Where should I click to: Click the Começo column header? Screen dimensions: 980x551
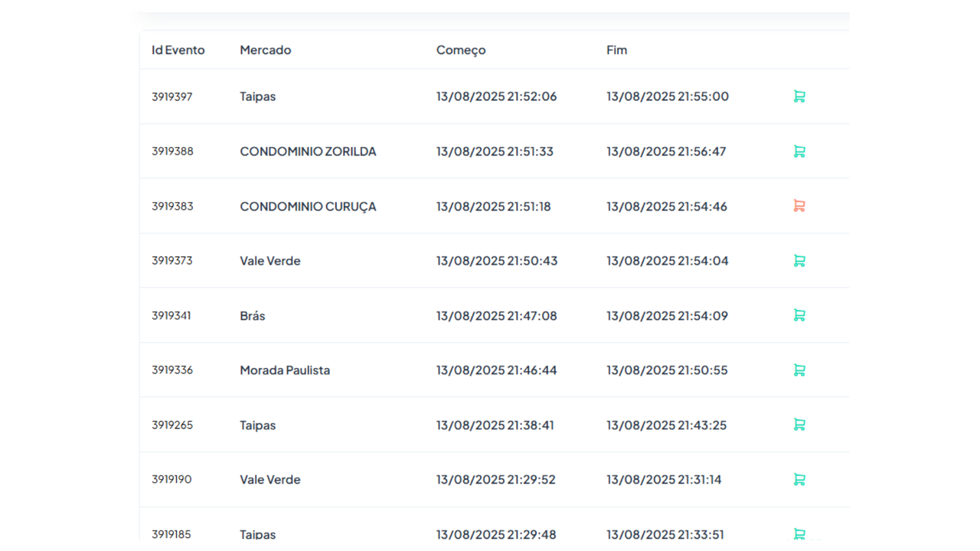coord(461,50)
